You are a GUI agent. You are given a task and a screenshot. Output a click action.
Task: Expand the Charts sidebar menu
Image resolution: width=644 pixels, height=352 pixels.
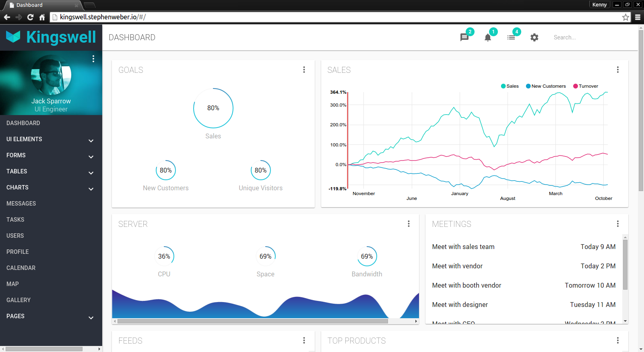(51, 187)
